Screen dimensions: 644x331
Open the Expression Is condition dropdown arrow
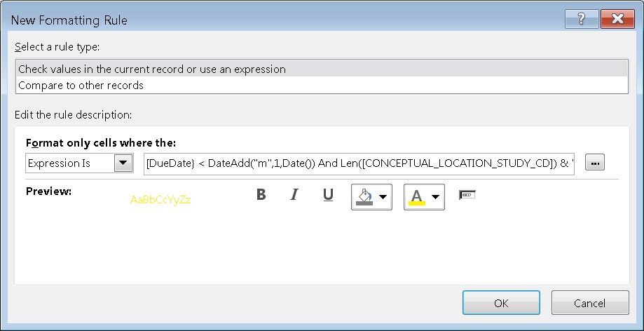tap(123, 164)
